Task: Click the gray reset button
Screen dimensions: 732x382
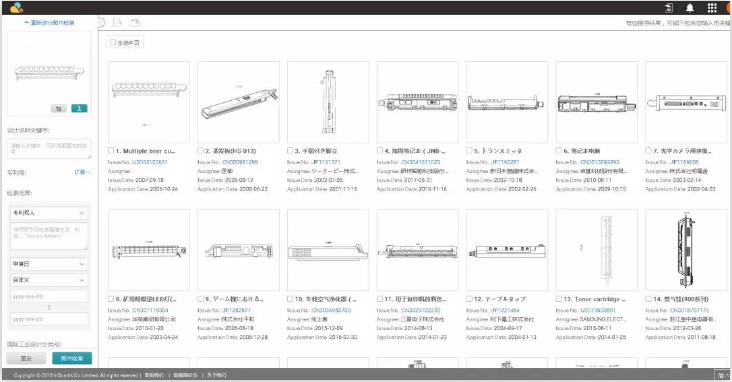Action: pyautogui.click(x=26, y=359)
